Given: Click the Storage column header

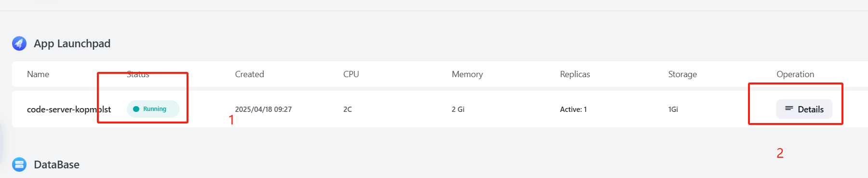Looking at the screenshot, I should tap(682, 74).
